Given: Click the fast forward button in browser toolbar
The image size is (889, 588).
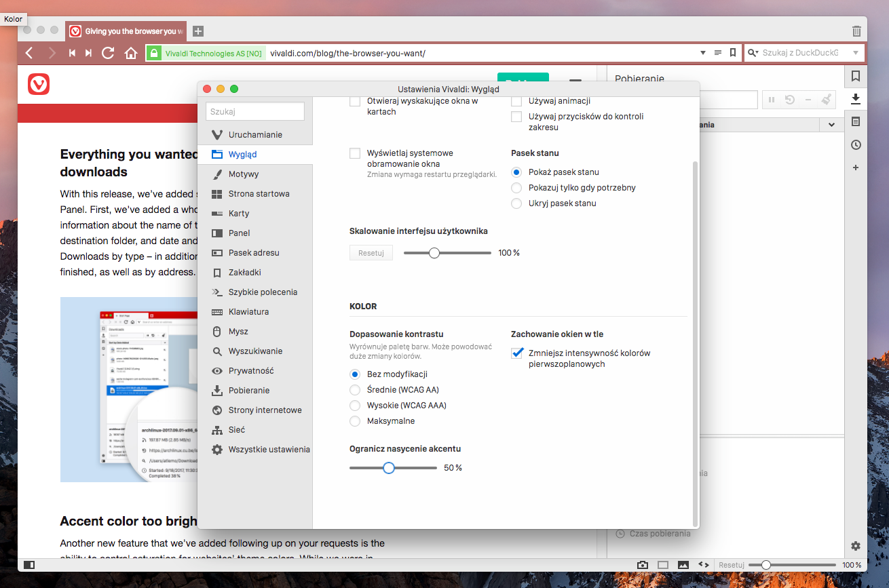Looking at the screenshot, I should (88, 53).
